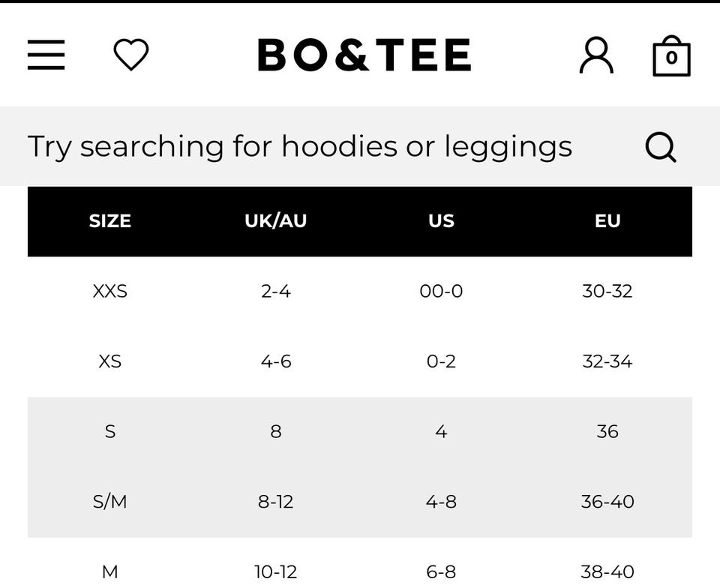Screen dimensions: 720x588
Task: Click the BO&TEE logo
Action: [x=364, y=55]
